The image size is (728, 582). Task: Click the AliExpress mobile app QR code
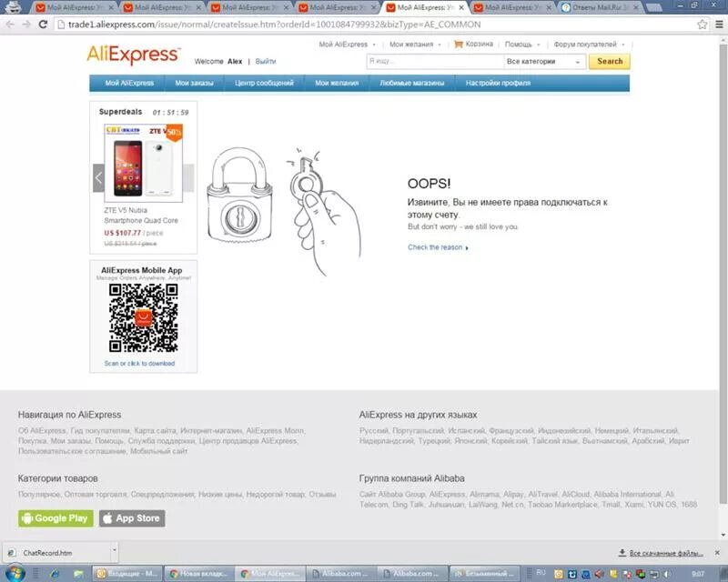pos(144,318)
